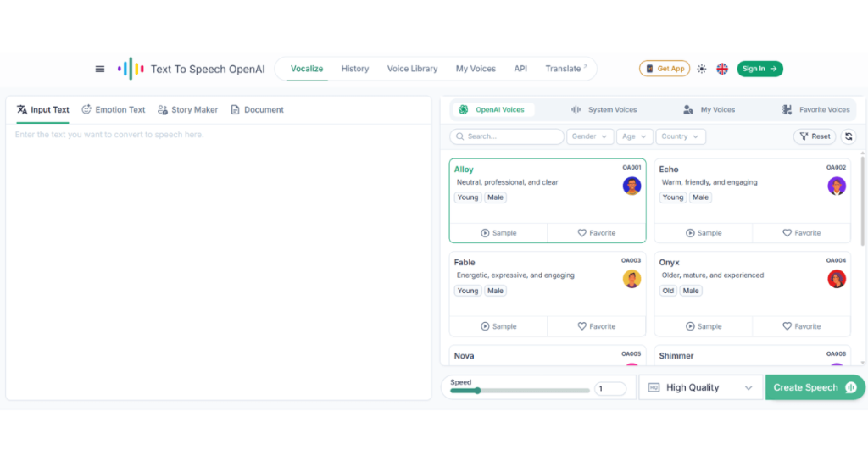Click the Reset filters button

coord(815,136)
